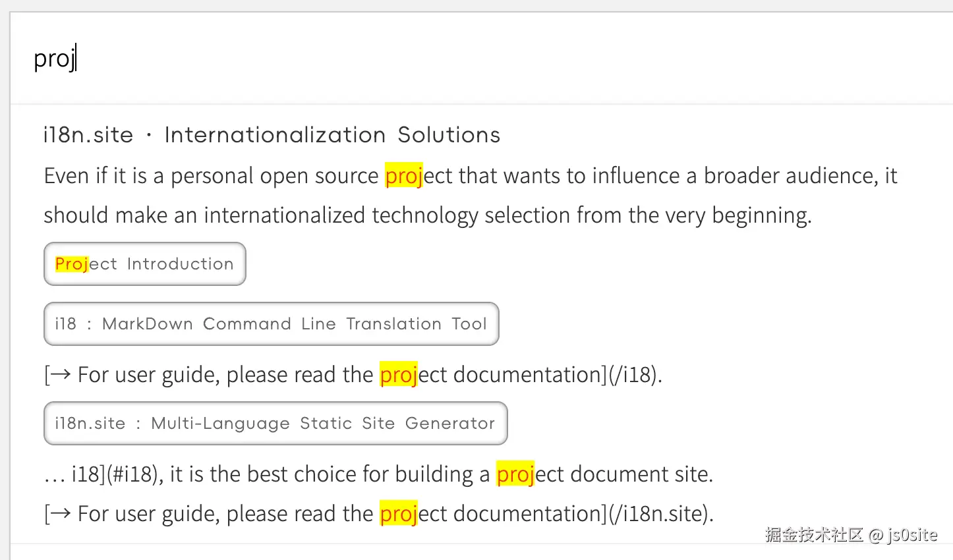The height and width of the screenshot is (560, 953).
Task: Click highlighted "Proj" inside the Project Introduction button
Action: tap(71, 264)
